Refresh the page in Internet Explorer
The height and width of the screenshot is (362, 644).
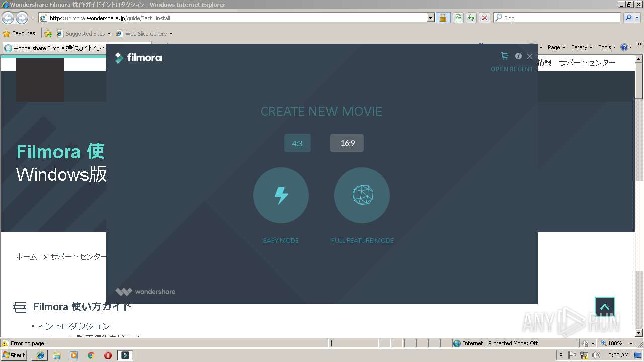(x=471, y=18)
